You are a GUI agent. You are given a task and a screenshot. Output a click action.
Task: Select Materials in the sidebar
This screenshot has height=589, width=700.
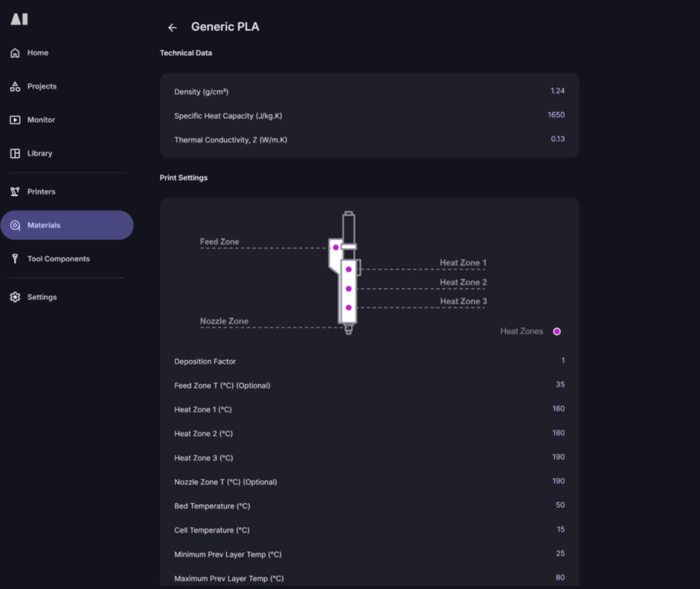pos(14,225)
